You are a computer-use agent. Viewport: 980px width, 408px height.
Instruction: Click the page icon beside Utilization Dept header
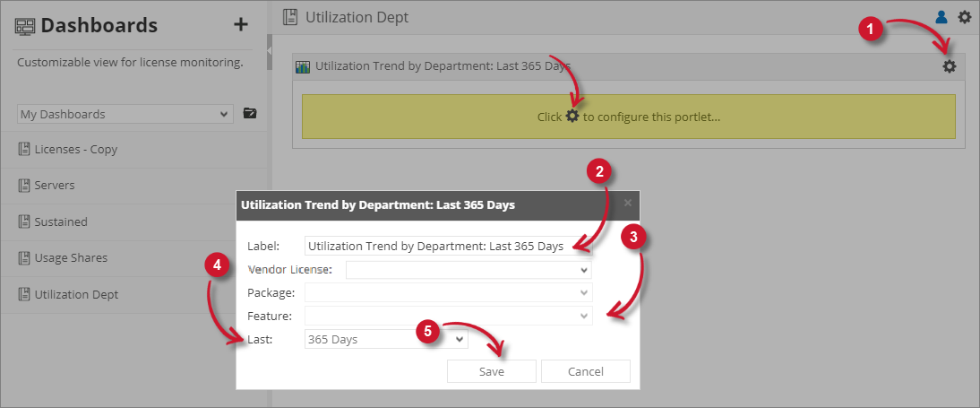[x=290, y=17]
